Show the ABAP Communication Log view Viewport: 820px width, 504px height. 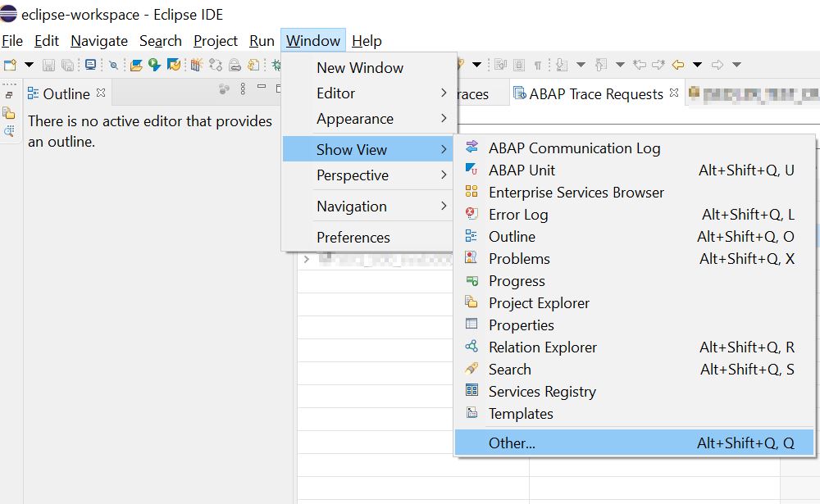(x=635, y=148)
